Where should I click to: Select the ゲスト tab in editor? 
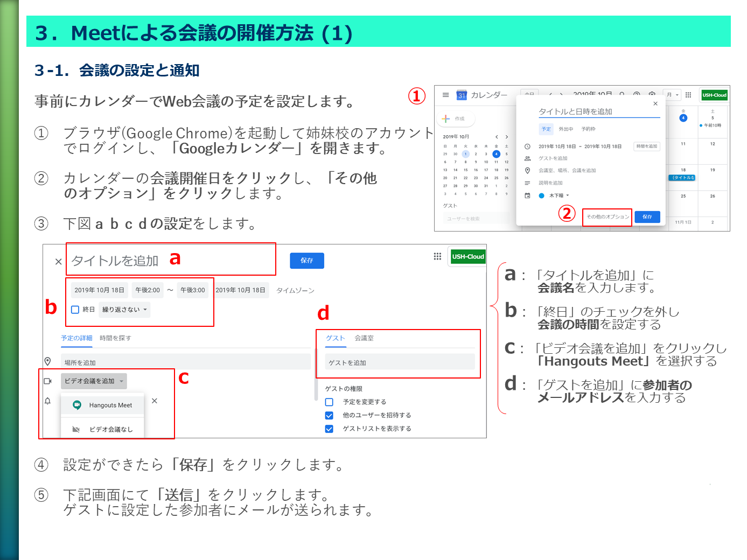pyautogui.click(x=335, y=338)
